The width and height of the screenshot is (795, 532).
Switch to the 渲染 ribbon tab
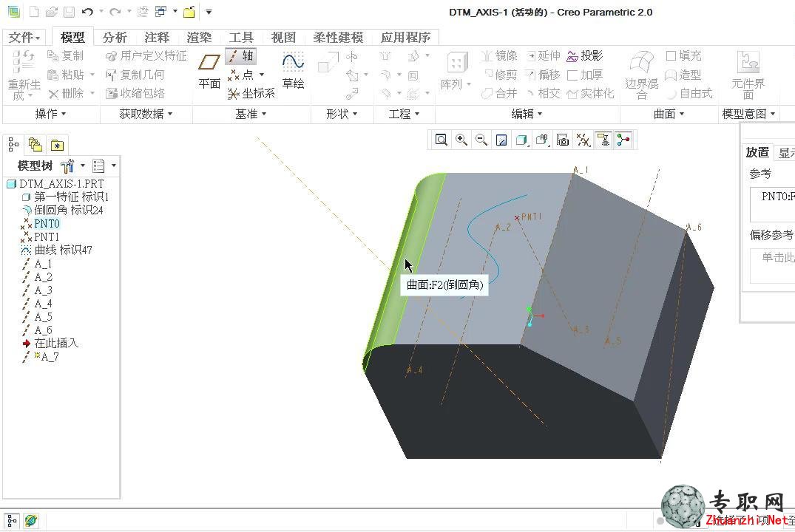(x=199, y=37)
